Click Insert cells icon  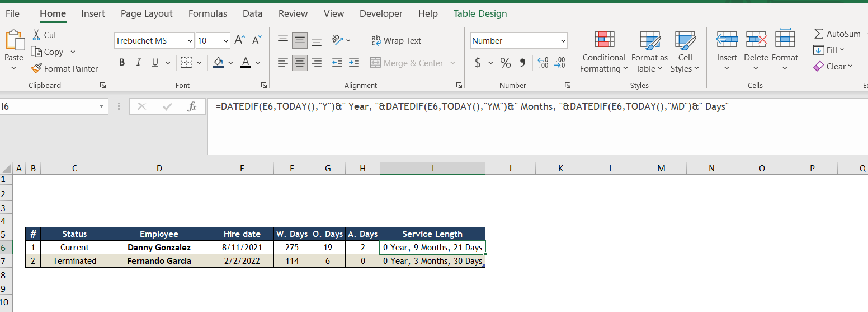pos(727,39)
